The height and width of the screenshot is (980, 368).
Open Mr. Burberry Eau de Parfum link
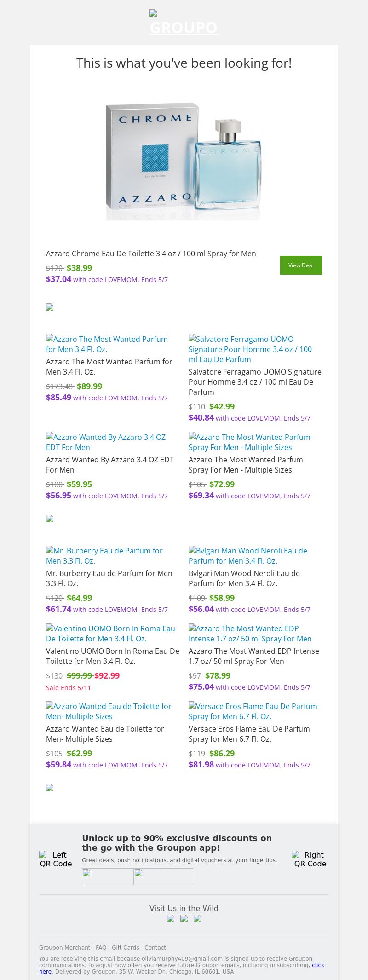(x=104, y=556)
